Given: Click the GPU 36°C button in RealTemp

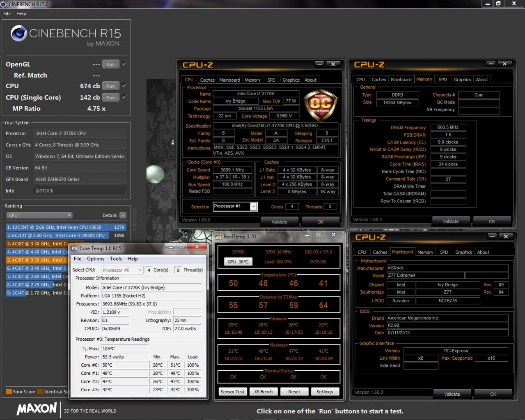Looking at the screenshot, I should pos(238,262).
